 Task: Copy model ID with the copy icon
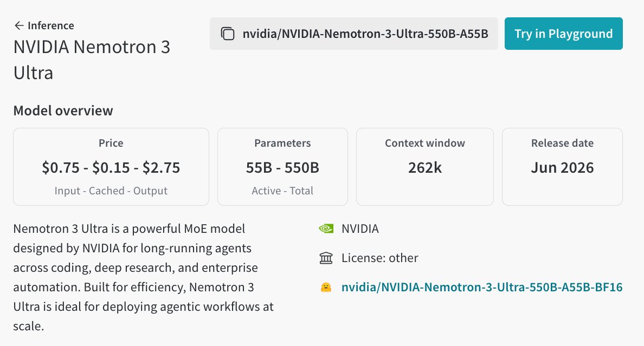click(228, 34)
